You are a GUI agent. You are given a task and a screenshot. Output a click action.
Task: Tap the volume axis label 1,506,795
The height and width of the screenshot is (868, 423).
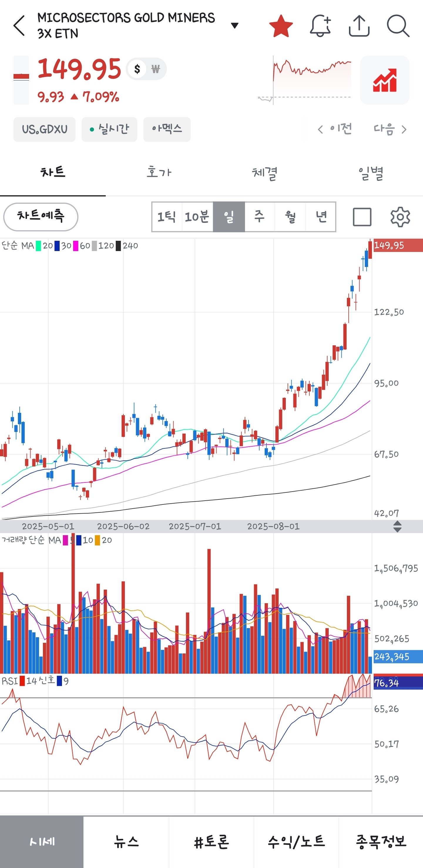click(396, 568)
